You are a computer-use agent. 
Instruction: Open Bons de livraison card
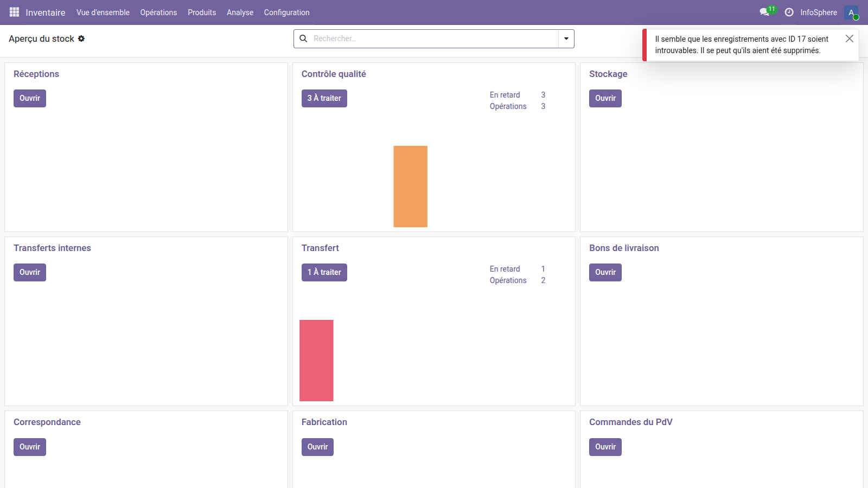tap(605, 272)
